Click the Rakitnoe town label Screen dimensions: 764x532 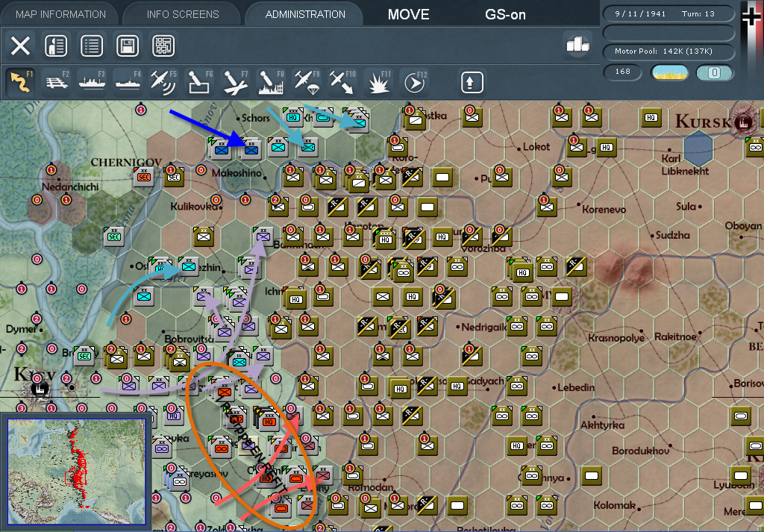pos(674,337)
